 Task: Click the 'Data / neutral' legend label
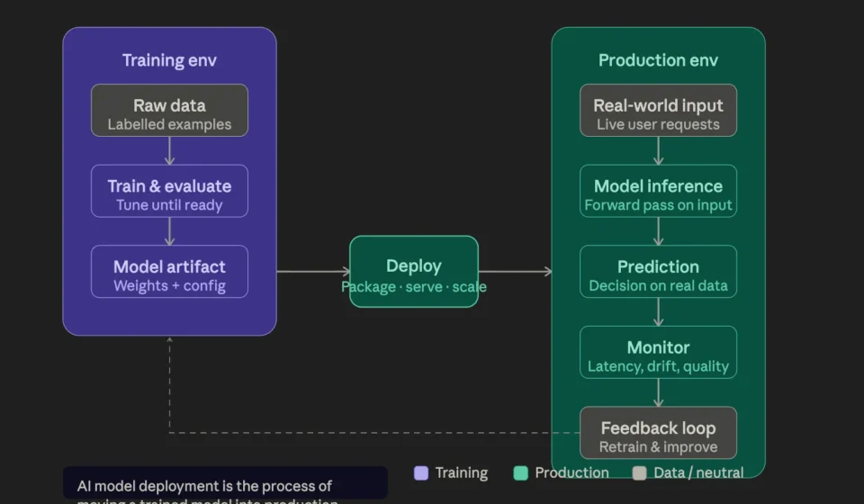click(x=698, y=473)
